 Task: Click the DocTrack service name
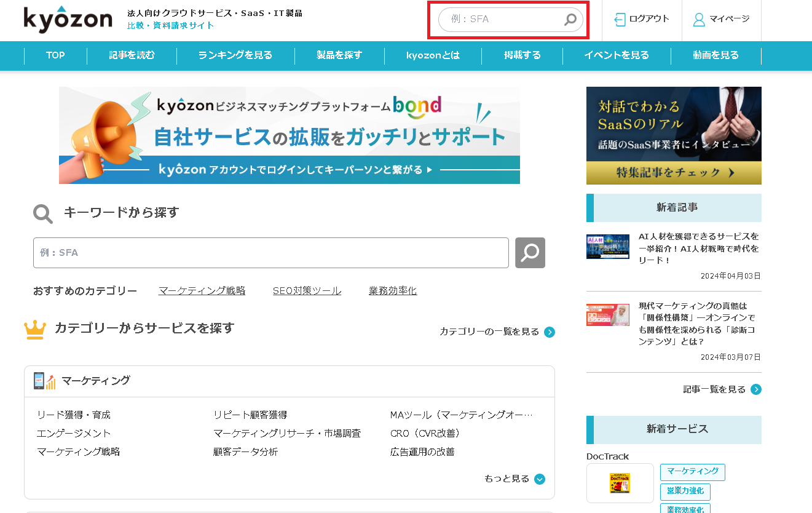tap(608, 456)
